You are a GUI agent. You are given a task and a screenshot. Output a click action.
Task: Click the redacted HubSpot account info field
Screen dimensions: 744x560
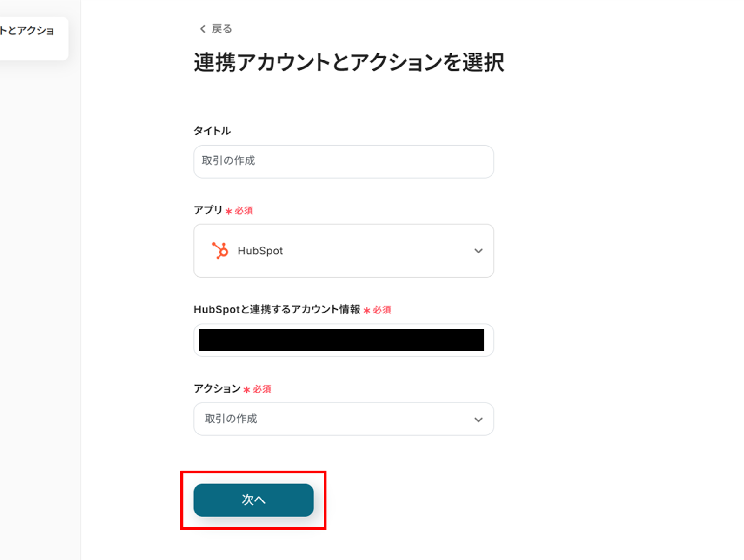(341, 340)
